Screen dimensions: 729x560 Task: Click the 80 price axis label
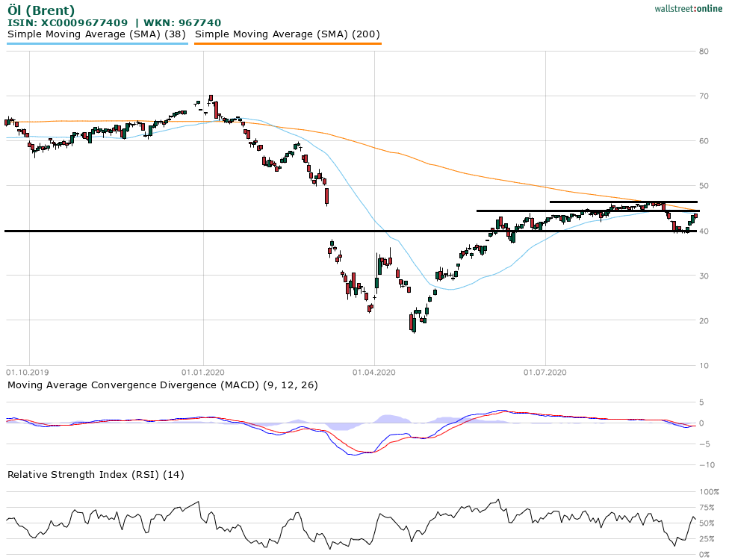(x=704, y=51)
